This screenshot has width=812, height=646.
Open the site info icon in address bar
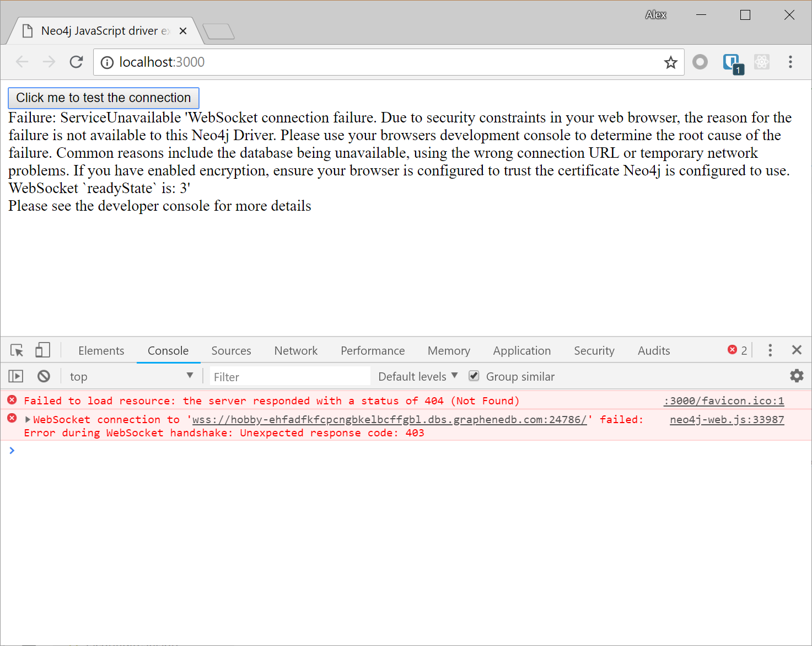pyautogui.click(x=106, y=62)
